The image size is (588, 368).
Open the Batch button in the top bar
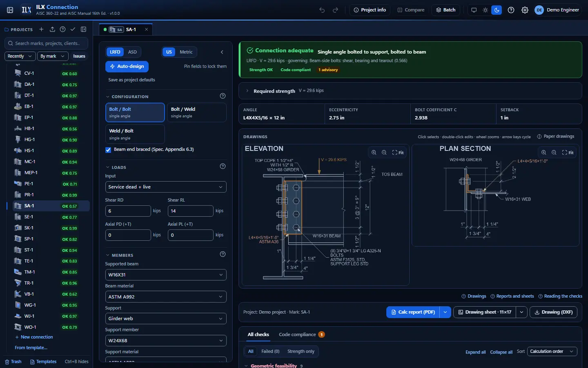445,10
